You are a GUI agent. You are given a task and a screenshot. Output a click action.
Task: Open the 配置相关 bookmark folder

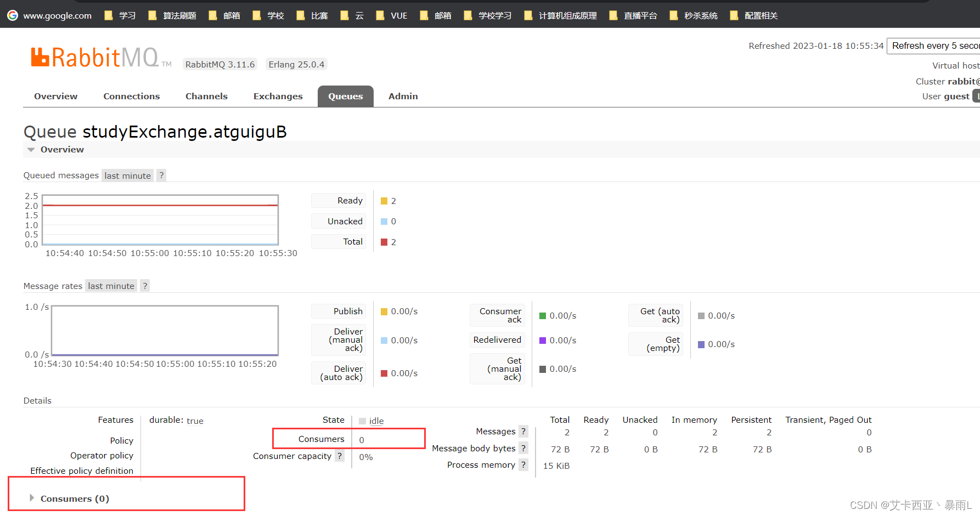point(753,15)
